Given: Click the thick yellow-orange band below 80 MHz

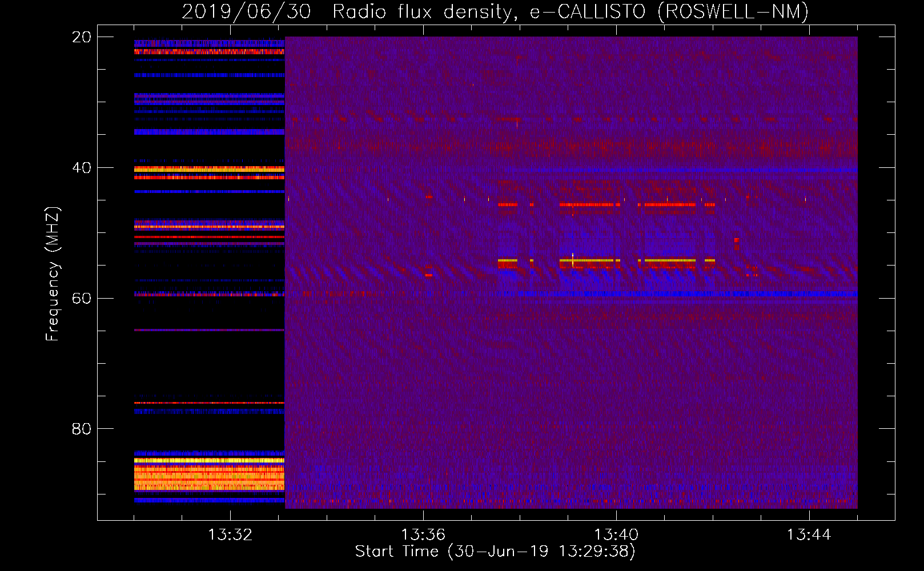Looking at the screenshot, I should click(209, 475).
